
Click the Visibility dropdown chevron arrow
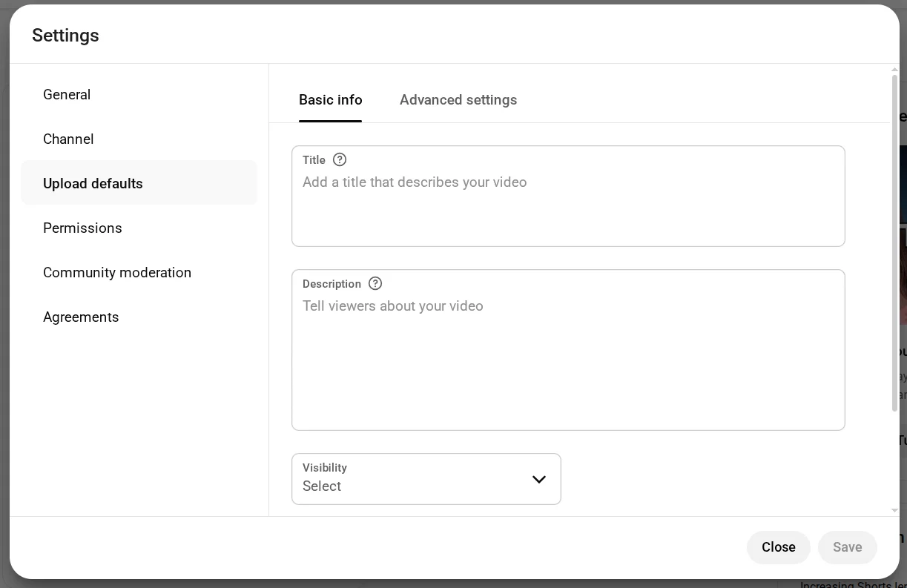(539, 479)
